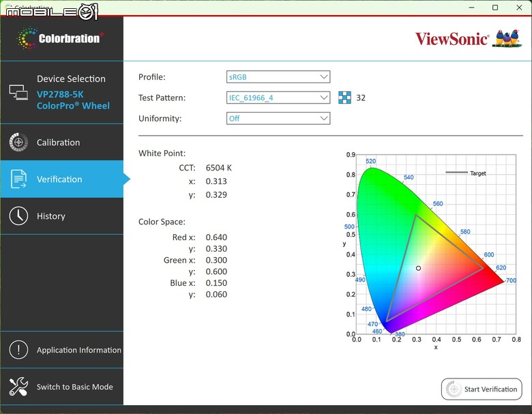The height and width of the screenshot is (414, 532).
Task: Click the VP2788-5K device name link
Action: 60,94
